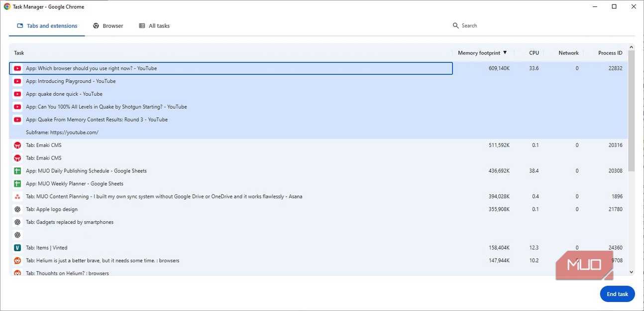This screenshot has height=311, width=644.
Task: Select 'Subframe: https://youtube.com/' row
Action: tap(319, 133)
